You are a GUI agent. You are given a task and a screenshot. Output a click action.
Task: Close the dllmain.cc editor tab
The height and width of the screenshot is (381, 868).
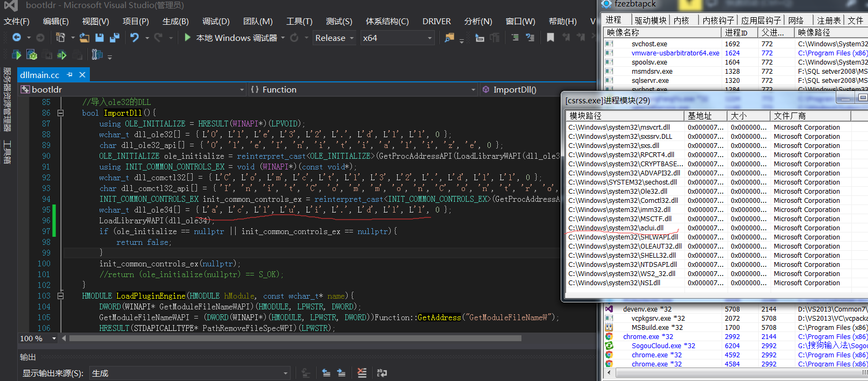click(x=82, y=75)
